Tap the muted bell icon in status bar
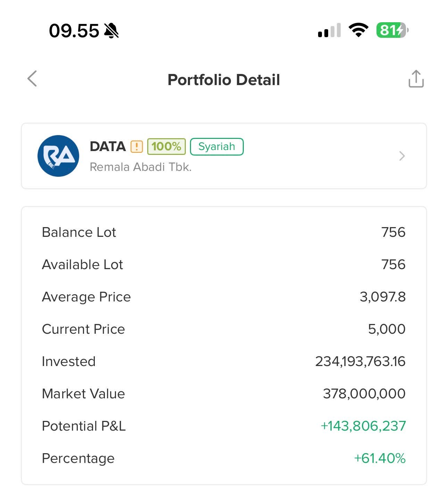Image resolution: width=448 pixels, height=490 pixels. pos(111,31)
